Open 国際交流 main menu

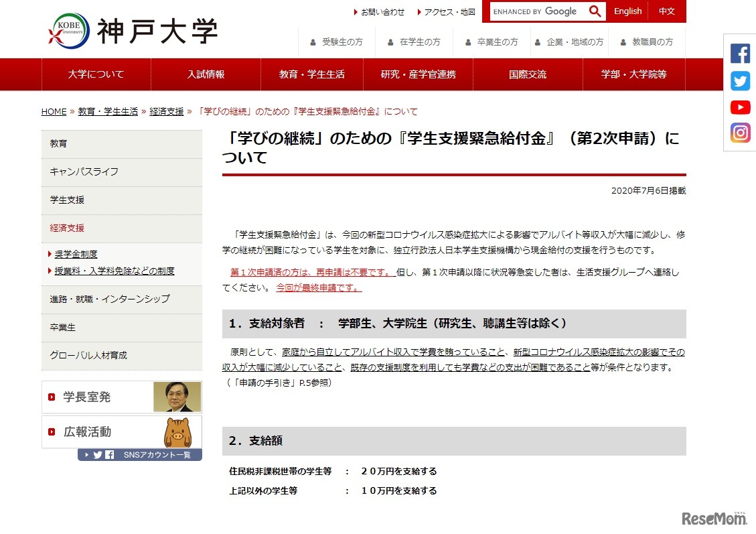[527, 74]
